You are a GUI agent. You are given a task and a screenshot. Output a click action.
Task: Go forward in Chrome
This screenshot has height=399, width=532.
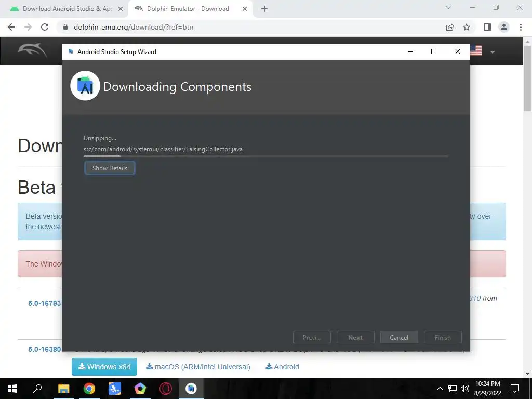(x=28, y=27)
